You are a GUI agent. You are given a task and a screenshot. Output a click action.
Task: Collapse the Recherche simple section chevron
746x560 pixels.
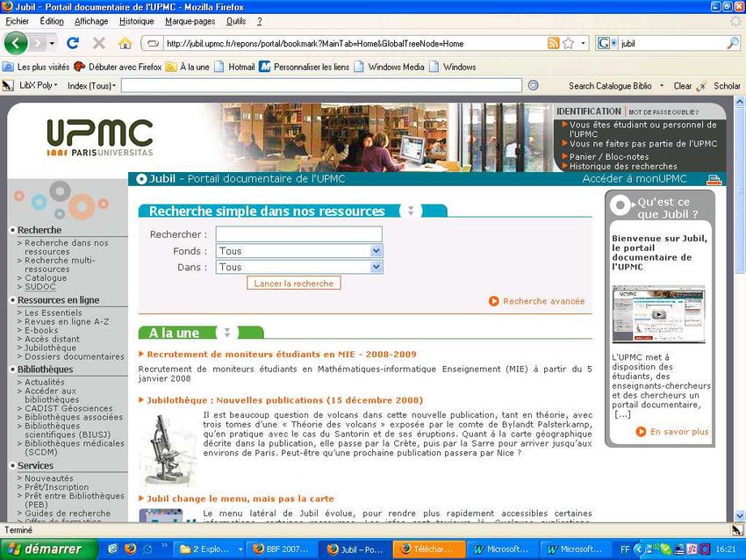[x=411, y=211]
